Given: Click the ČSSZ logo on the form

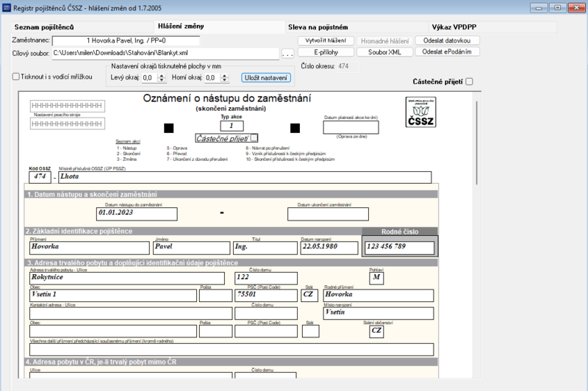Looking at the screenshot, I should (x=420, y=112).
